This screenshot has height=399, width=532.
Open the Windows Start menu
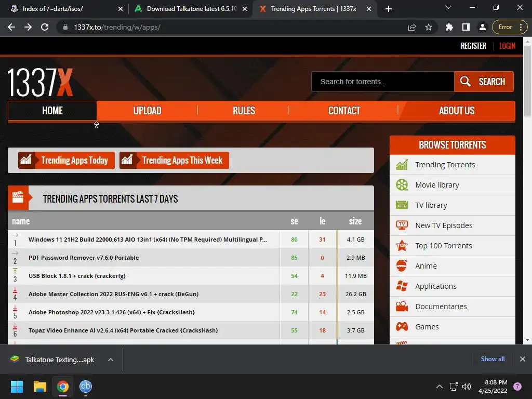pos(17,387)
